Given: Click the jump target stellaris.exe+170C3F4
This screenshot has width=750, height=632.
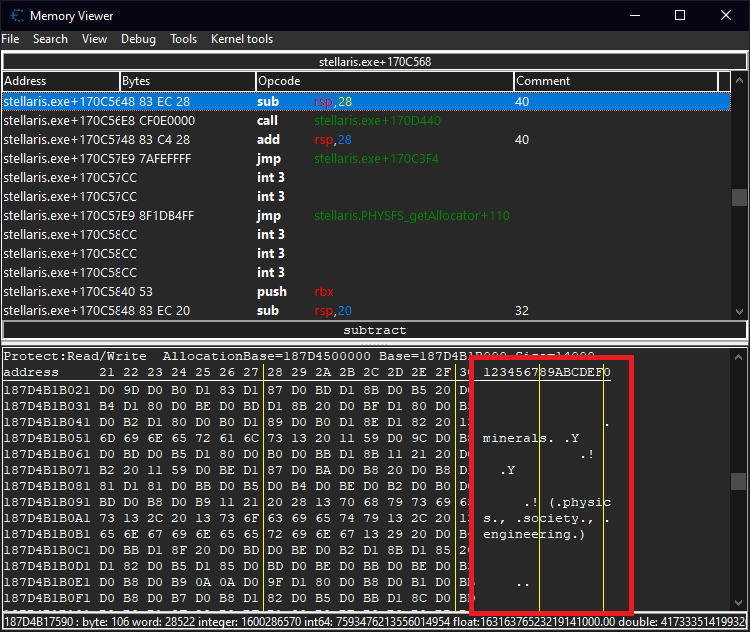Looking at the screenshot, I should coord(376,158).
